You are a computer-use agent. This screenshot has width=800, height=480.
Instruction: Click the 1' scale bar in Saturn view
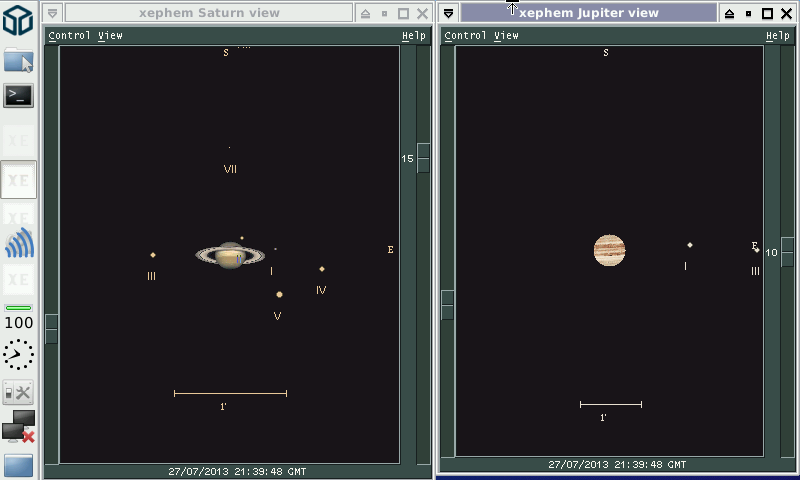click(x=231, y=393)
